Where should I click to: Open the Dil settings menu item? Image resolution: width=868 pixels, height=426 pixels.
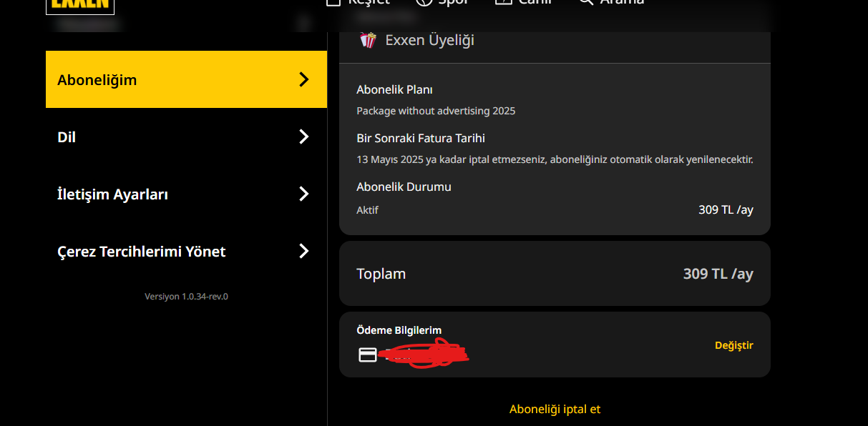(67, 137)
